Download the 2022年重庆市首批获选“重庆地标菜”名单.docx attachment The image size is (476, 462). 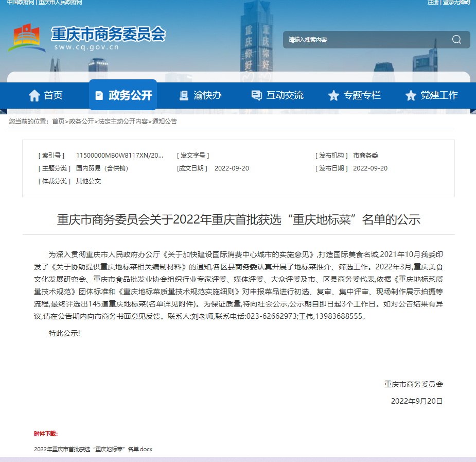tap(93, 449)
